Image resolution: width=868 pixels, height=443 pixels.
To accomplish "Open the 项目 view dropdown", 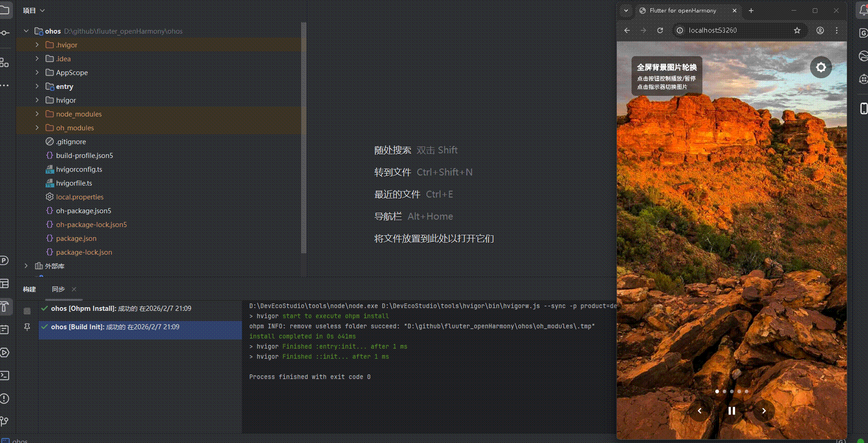I will (34, 11).
